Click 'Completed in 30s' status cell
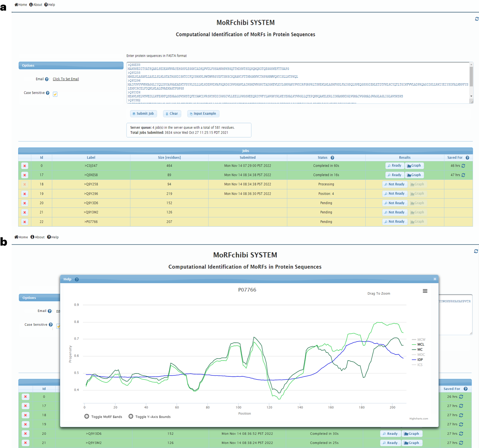The image size is (479, 448). 324,434
